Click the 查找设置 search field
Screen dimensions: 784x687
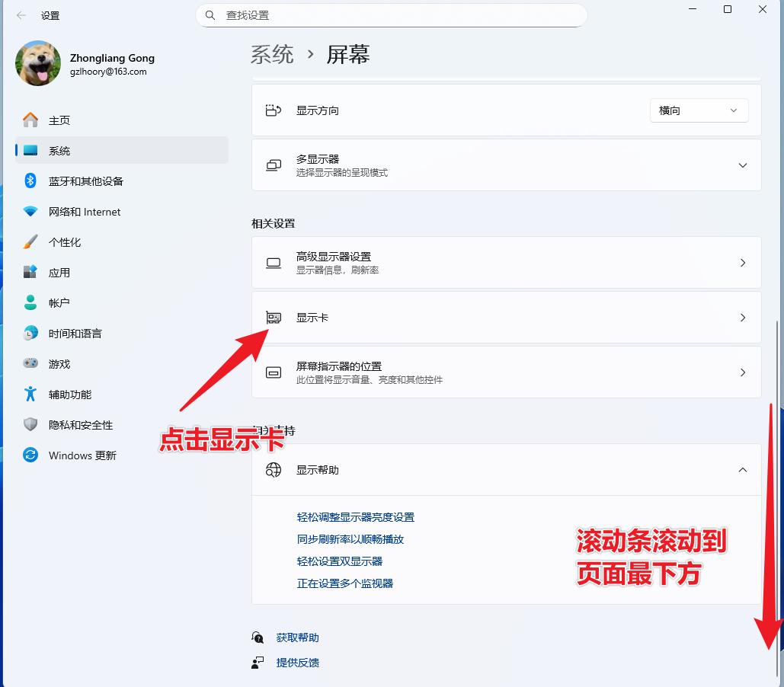coord(396,15)
